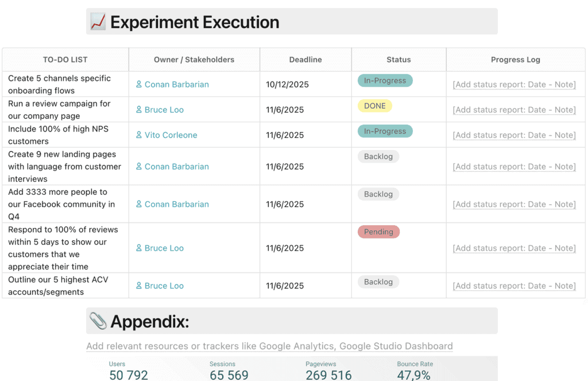Screen dimensions: 588x381
Task: Click progress log placeholder for NPS customers row
Action: pos(514,135)
